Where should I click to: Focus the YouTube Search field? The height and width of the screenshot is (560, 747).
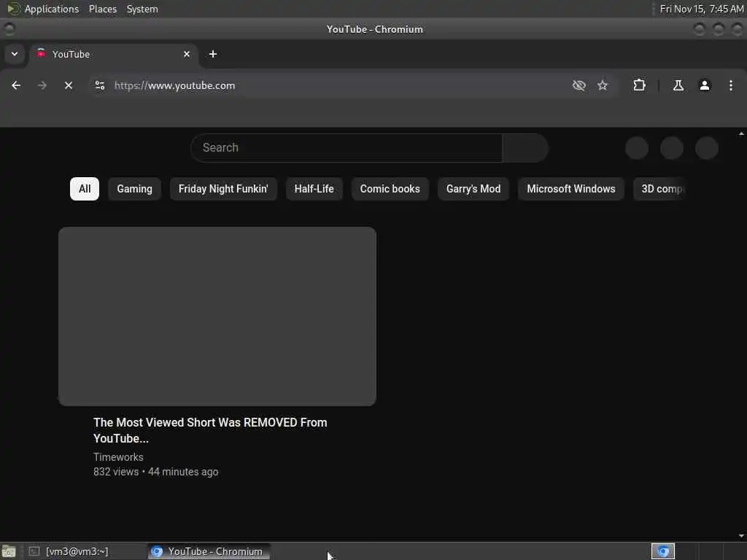pos(347,147)
